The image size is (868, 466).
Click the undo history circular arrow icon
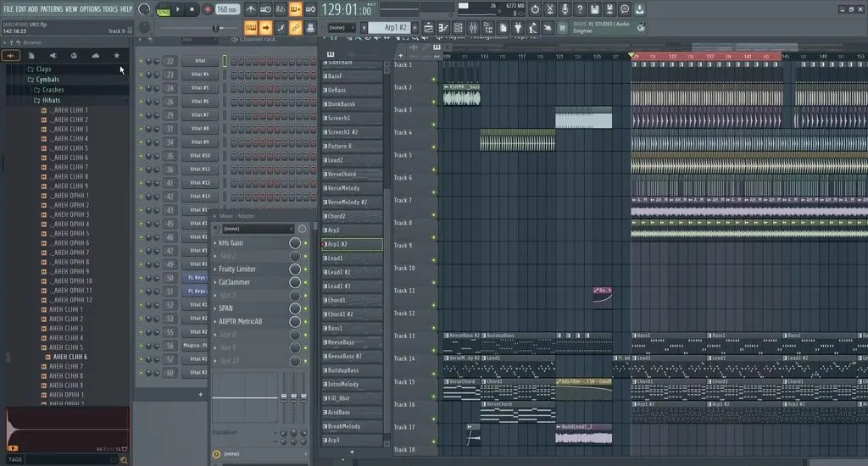(535, 9)
